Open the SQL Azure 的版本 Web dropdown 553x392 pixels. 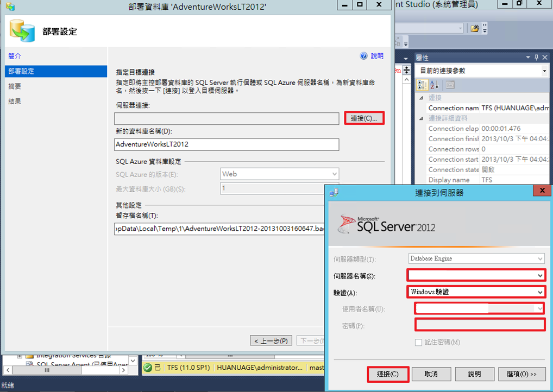(x=279, y=174)
